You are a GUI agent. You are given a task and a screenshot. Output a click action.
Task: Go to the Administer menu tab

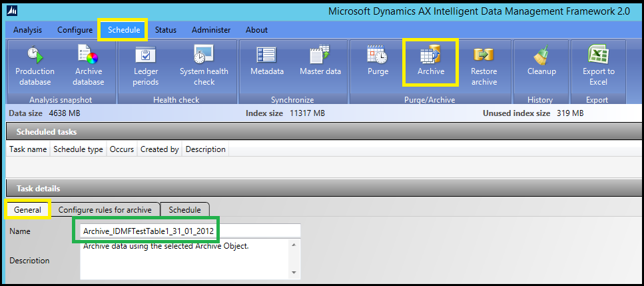(211, 30)
